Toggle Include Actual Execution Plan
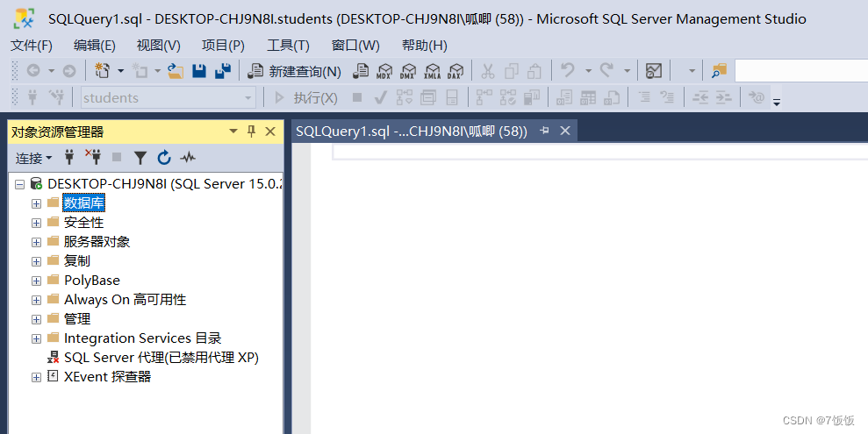Image resolution: width=868 pixels, height=434 pixels. 484,98
